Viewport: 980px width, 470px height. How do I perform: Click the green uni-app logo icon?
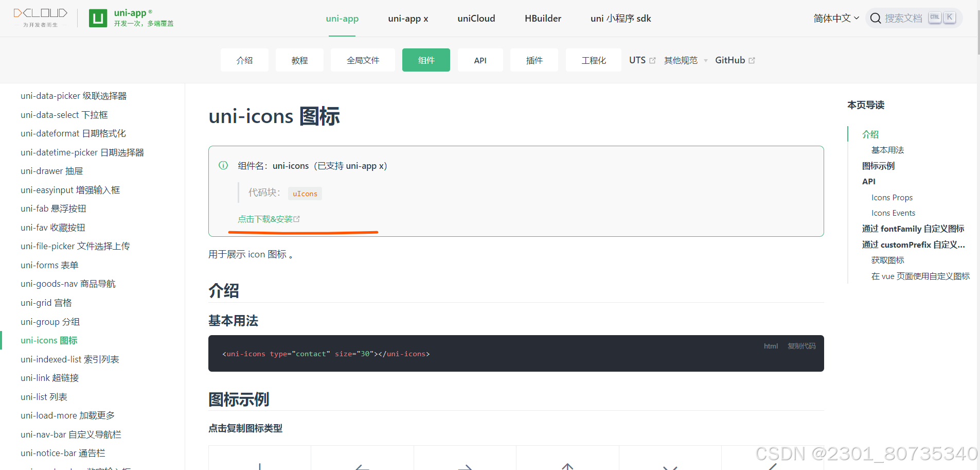[98, 18]
